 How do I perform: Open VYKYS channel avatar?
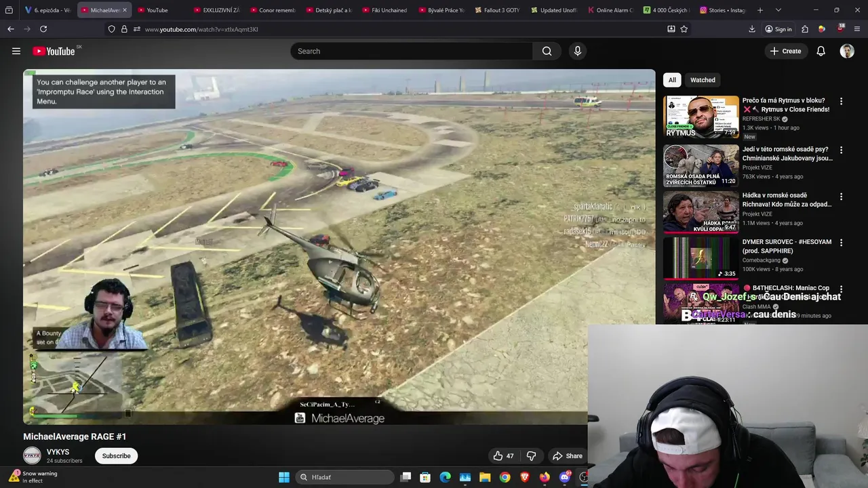click(x=32, y=456)
